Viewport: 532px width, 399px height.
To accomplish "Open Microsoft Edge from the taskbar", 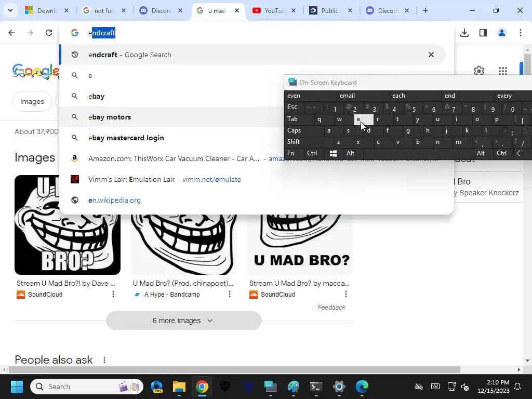I will click(x=362, y=387).
